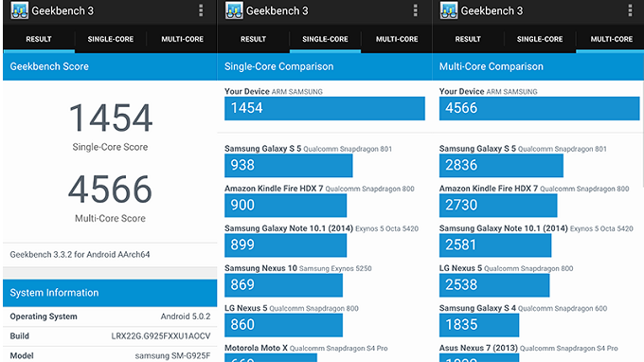This screenshot has width=644, height=362.
Task: Select SINGLE-CORE tab in left panel
Action: (111, 39)
